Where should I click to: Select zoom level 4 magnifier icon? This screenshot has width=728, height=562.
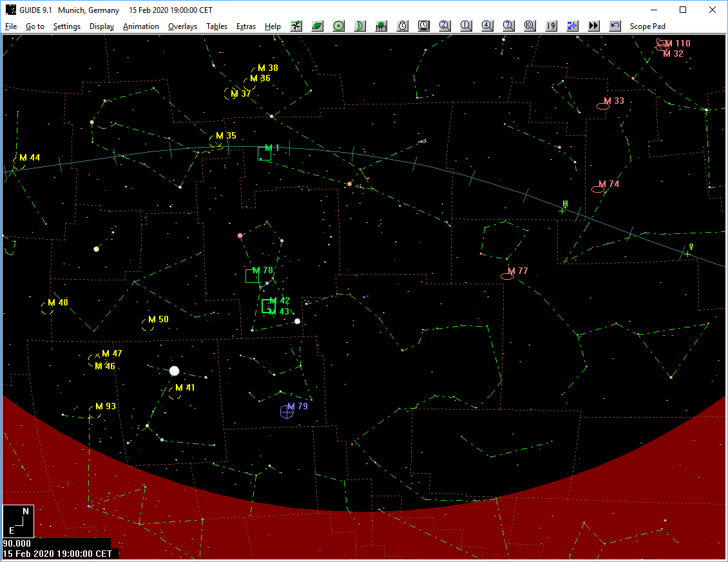(488, 26)
